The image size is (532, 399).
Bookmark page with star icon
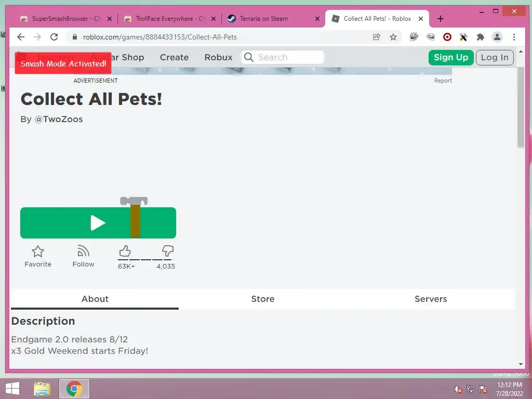pyautogui.click(x=393, y=37)
